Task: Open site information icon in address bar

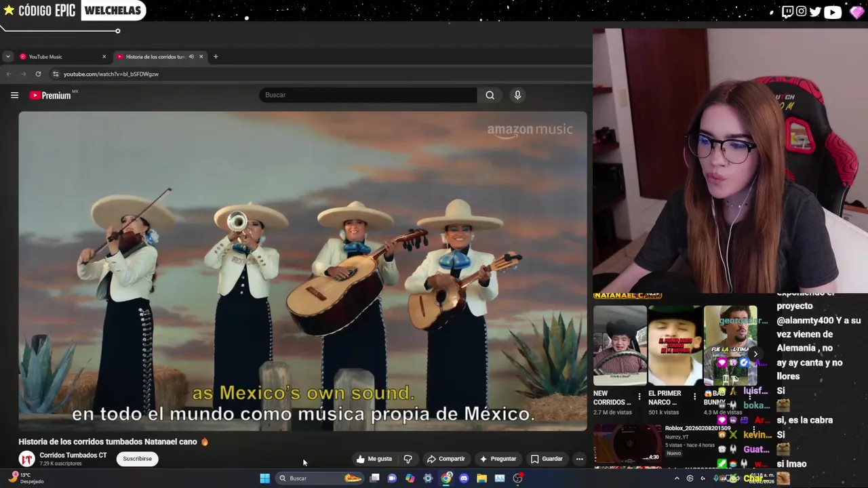Action: click(56, 74)
